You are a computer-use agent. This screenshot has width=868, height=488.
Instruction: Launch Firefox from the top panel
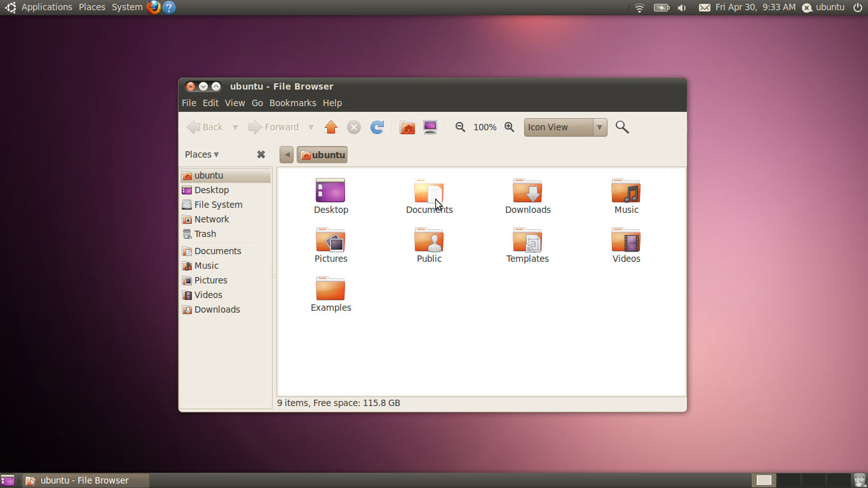click(153, 8)
